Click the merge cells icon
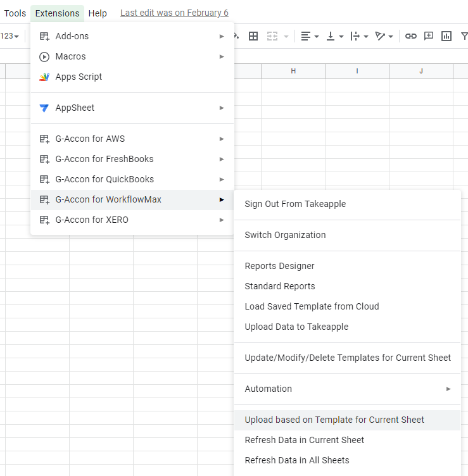The width and height of the screenshot is (468, 476). pyautogui.click(x=272, y=36)
